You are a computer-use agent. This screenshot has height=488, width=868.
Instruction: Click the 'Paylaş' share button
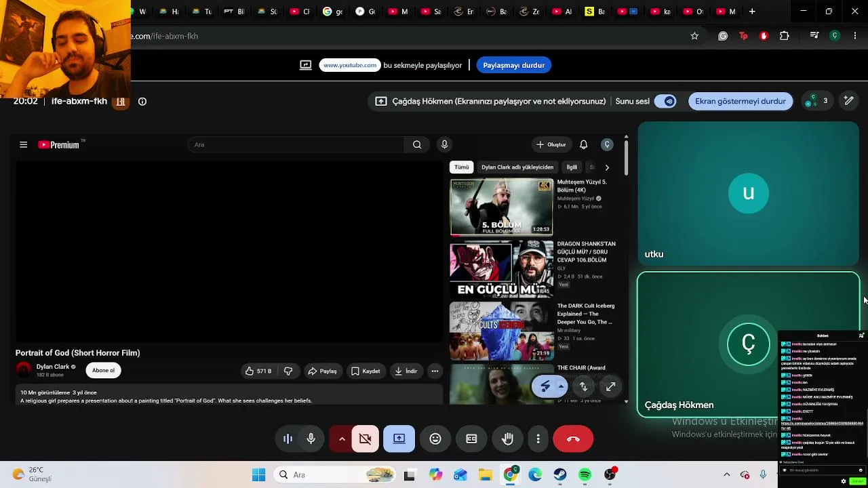click(x=323, y=371)
